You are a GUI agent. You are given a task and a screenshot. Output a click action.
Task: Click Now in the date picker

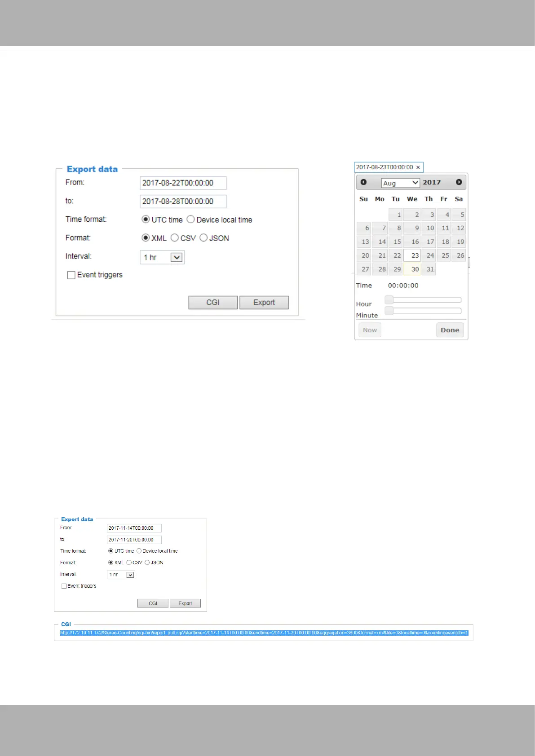point(370,330)
